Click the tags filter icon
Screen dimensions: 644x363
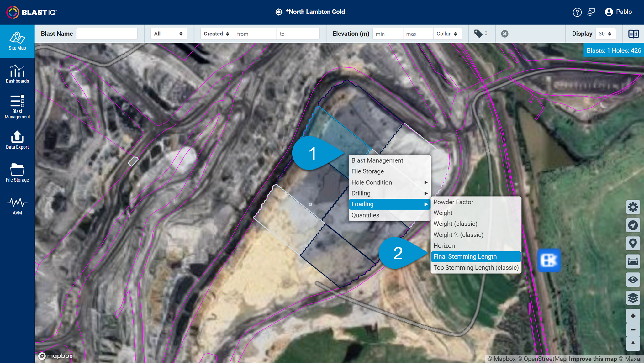pos(478,34)
